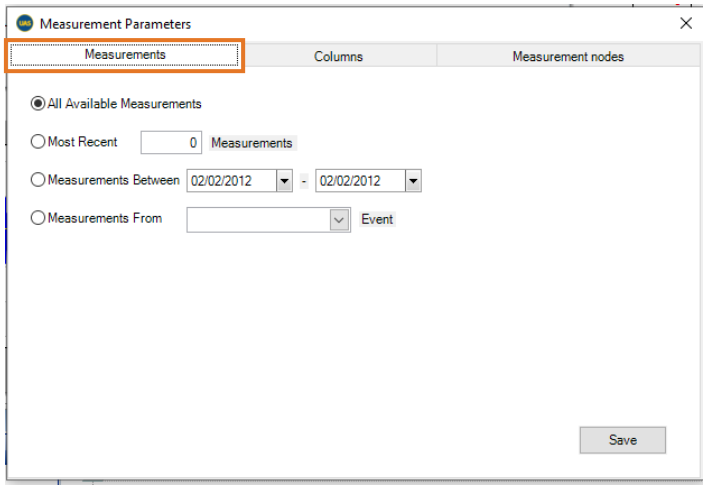The width and height of the screenshot is (708, 488).
Task: Click the app icon in the title bar
Action: 25,23
